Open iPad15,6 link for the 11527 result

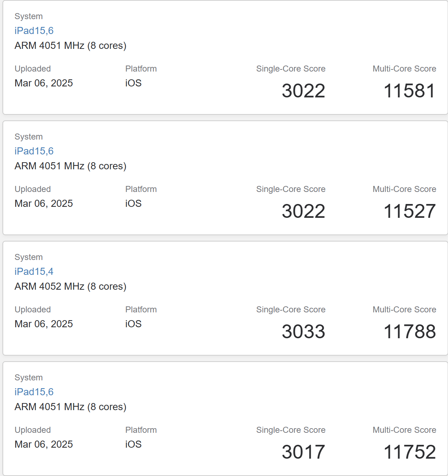[34, 151]
